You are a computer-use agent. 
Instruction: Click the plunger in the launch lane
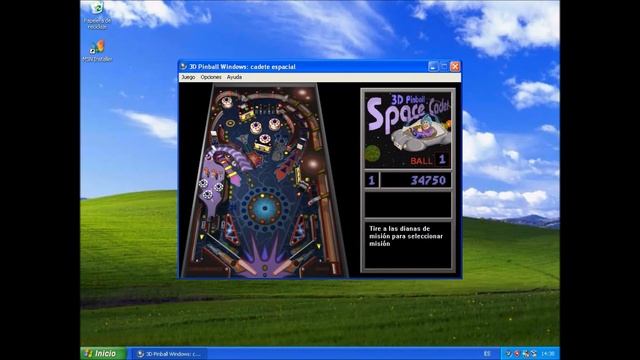[334, 267]
